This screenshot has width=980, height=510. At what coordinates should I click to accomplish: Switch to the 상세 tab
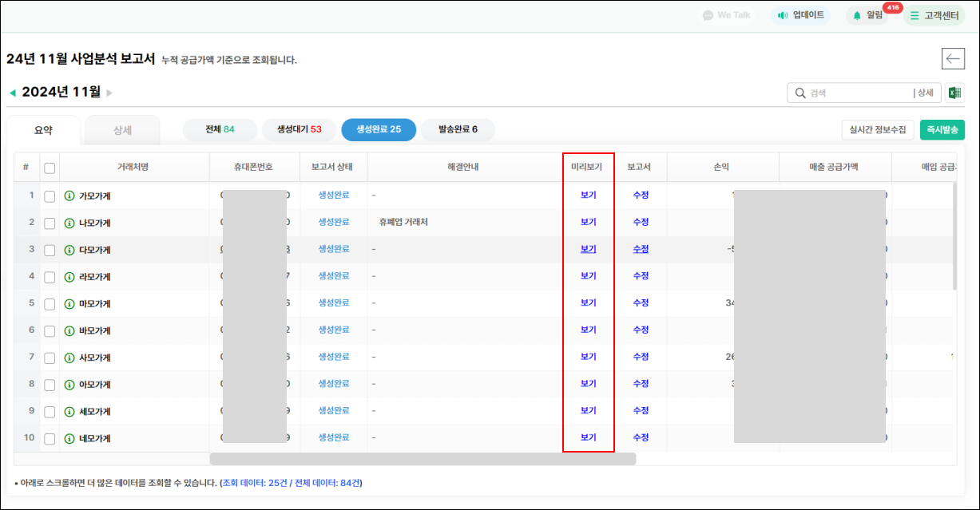click(122, 130)
